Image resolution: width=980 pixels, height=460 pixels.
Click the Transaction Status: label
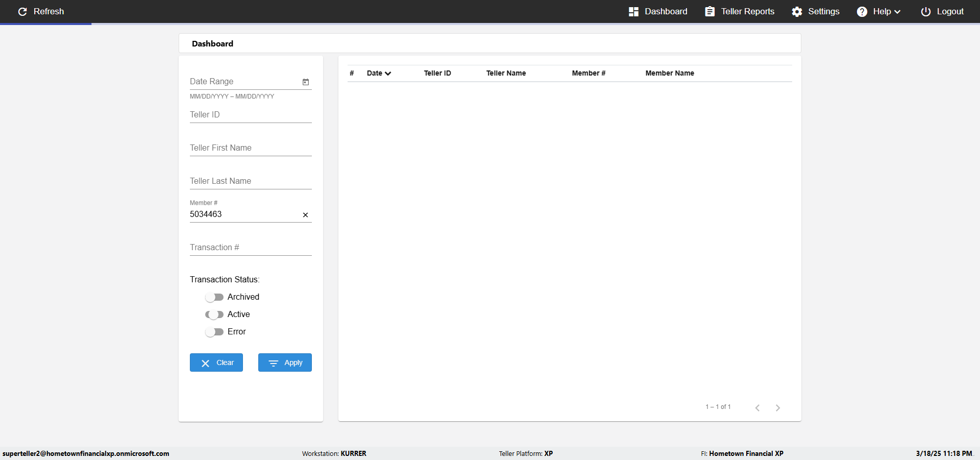tap(225, 280)
